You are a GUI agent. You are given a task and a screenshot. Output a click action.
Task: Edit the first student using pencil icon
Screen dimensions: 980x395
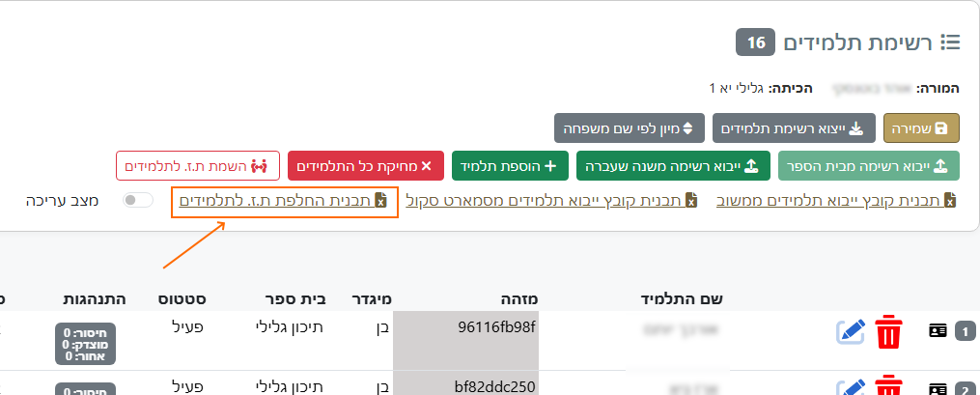(x=850, y=332)
